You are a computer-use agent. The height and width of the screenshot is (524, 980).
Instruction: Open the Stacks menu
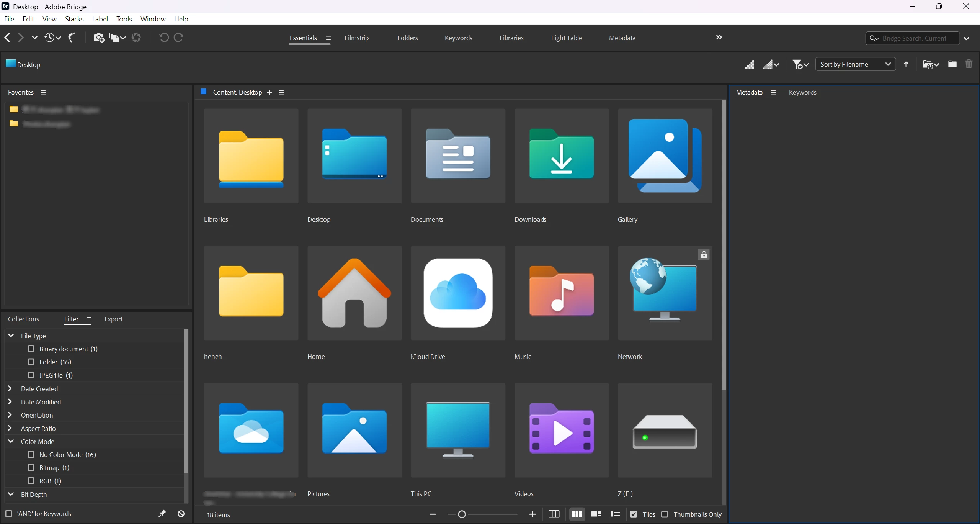pos(74,19)
